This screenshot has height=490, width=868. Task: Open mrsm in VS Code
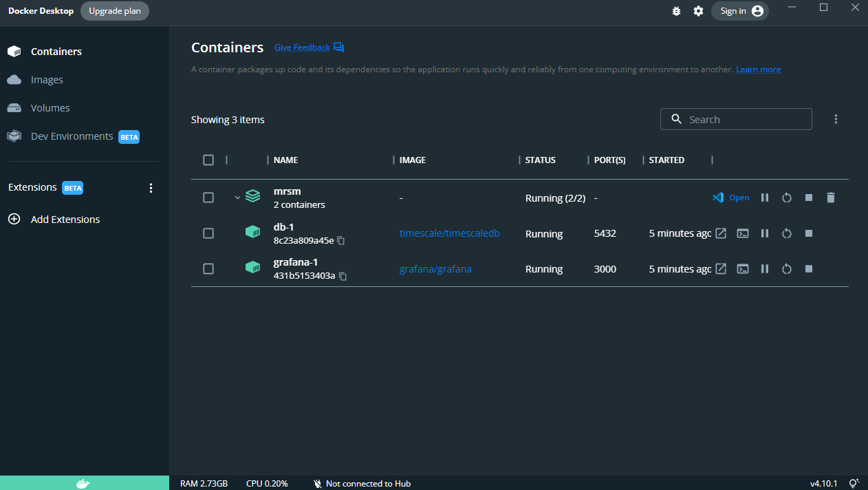pos(730,198)
